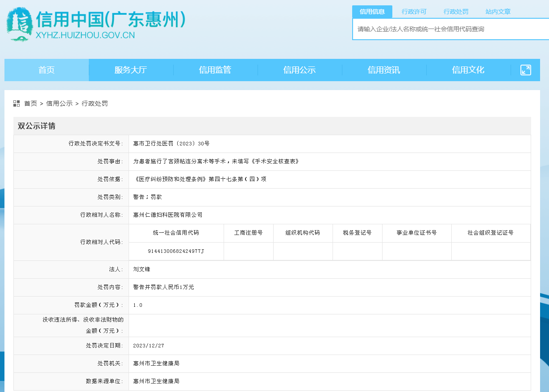Click the 工商注册号 column header

(x=249, y=233)
